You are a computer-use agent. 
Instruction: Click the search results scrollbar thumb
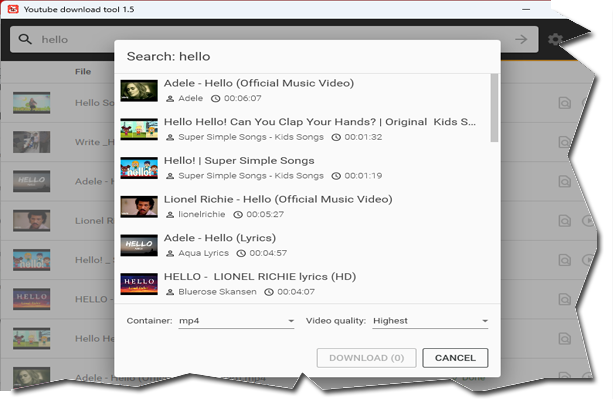(495, 108)
